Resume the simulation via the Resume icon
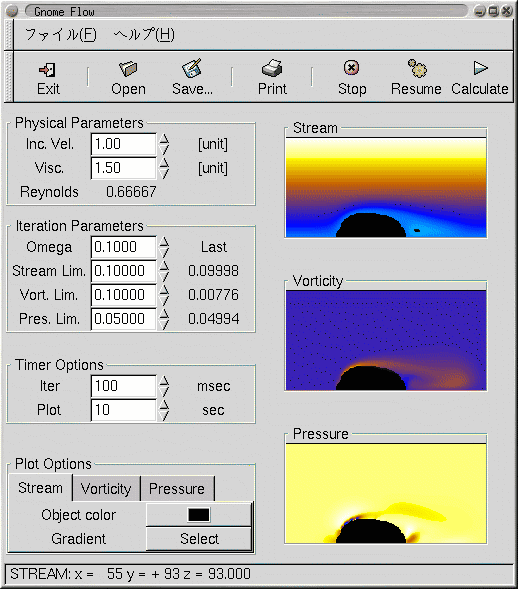Image resolution: width=518 pixels, height=589 pixels. coord(417,68)
